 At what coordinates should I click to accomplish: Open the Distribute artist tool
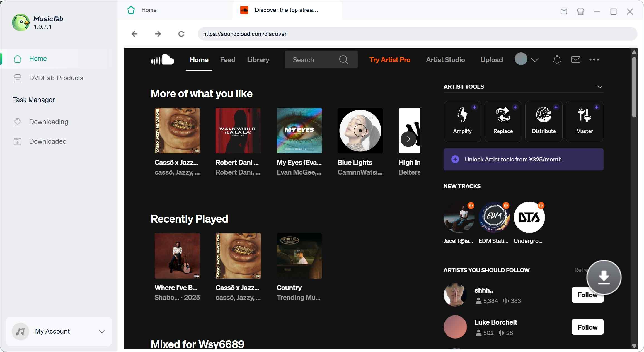[544, 121]
